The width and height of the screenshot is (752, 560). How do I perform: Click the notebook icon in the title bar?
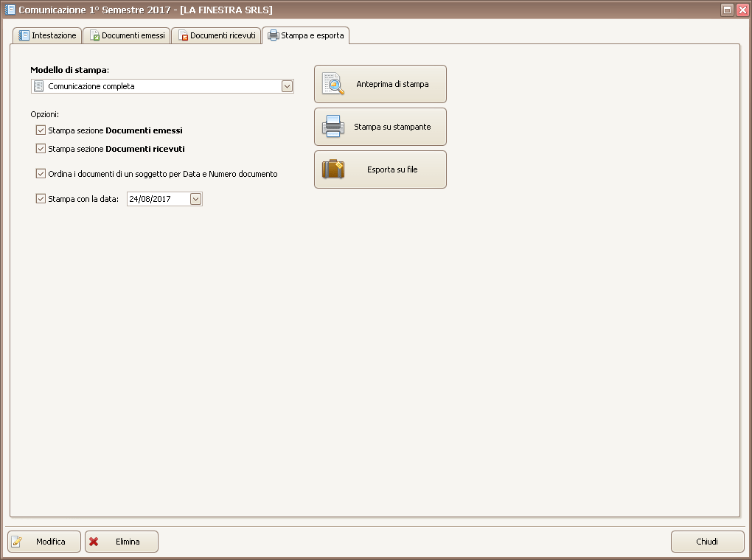pyautogui.click(x=10, y=10)
